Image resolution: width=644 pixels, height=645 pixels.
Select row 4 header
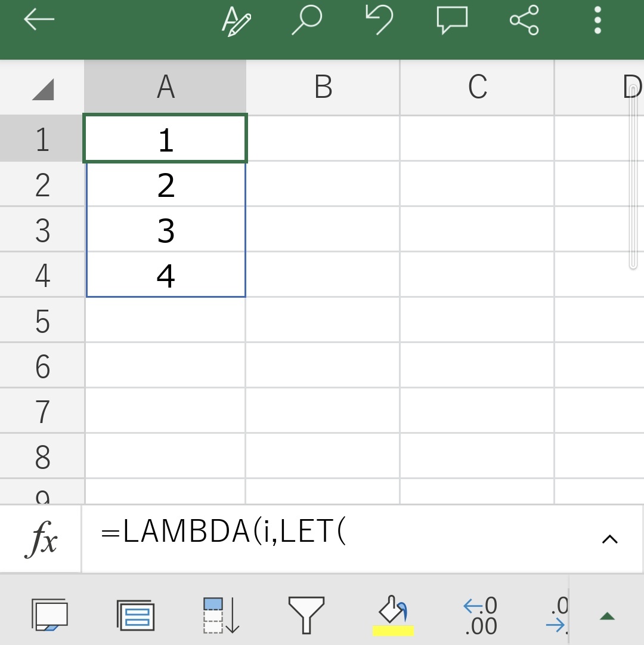tap(42, 275)
